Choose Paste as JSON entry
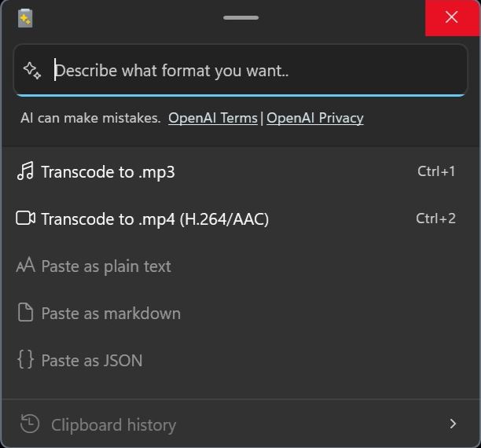This screenshot has width=481, height=448. 237,360
